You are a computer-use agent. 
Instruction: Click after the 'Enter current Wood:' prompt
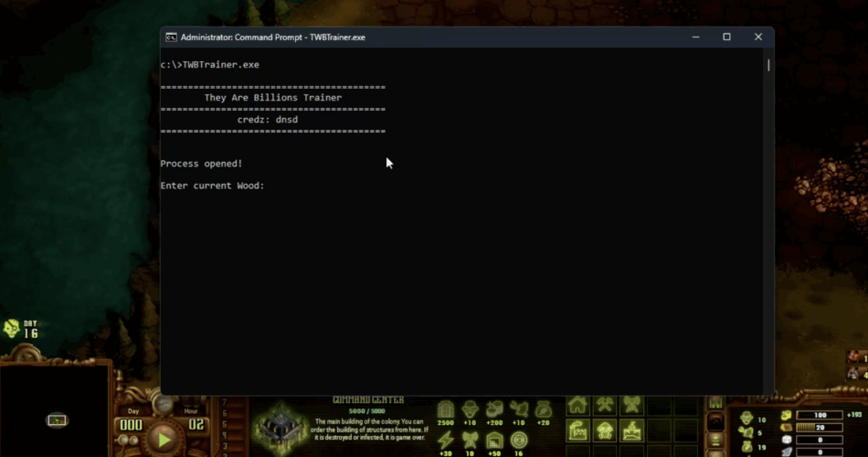pos(269,186)
